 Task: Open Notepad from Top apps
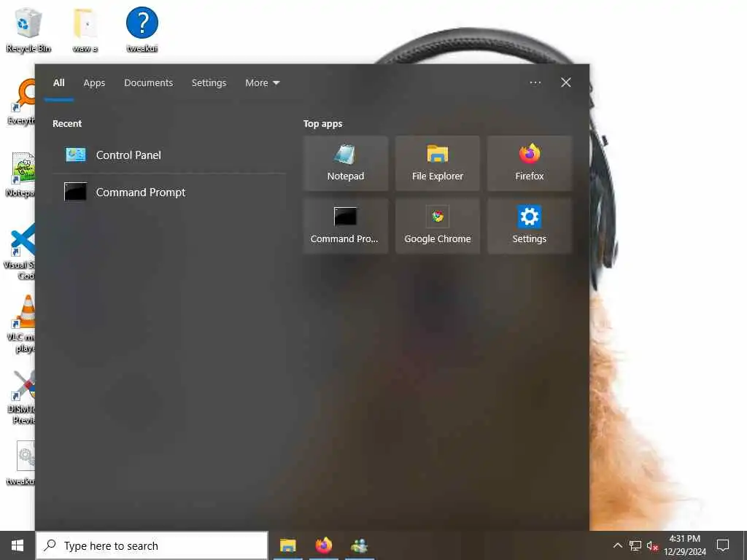click(345, 163)
